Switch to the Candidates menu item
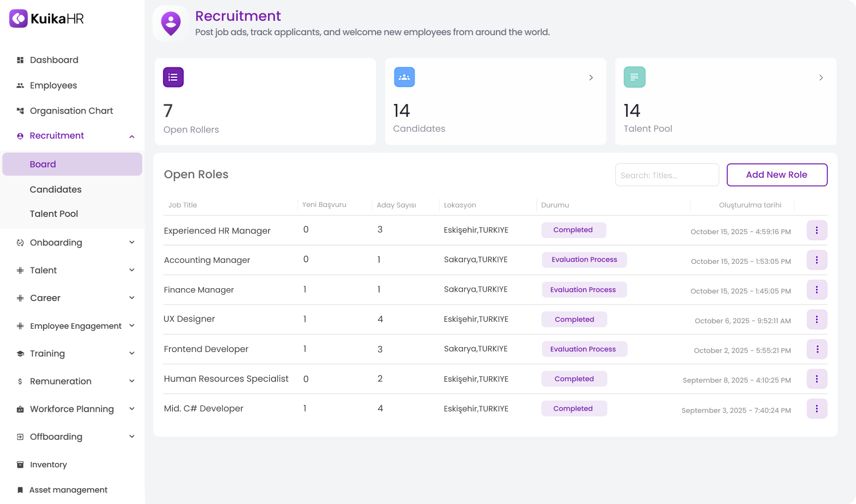 click(55, 190)
